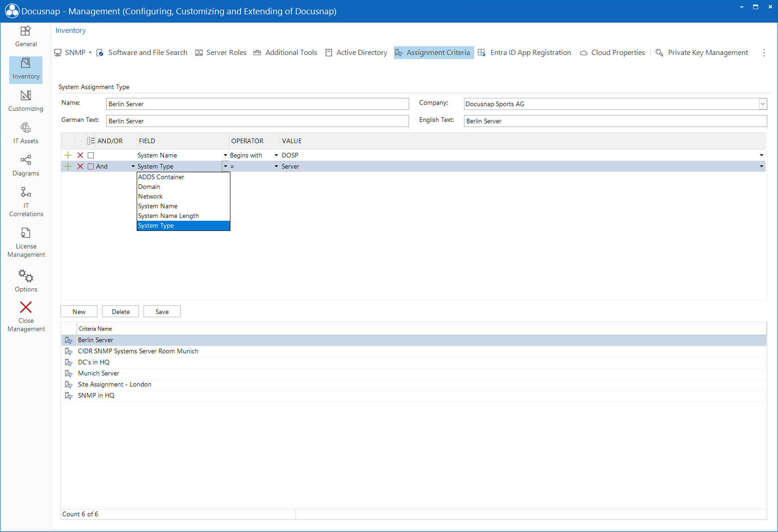Select 'Site Assignment - London' criteria entry

(414, 384)
